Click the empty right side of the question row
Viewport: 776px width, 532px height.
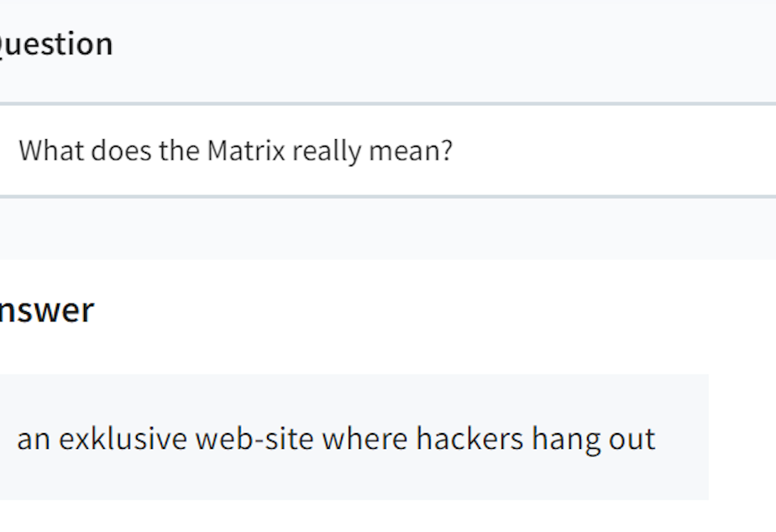[614, 150]
